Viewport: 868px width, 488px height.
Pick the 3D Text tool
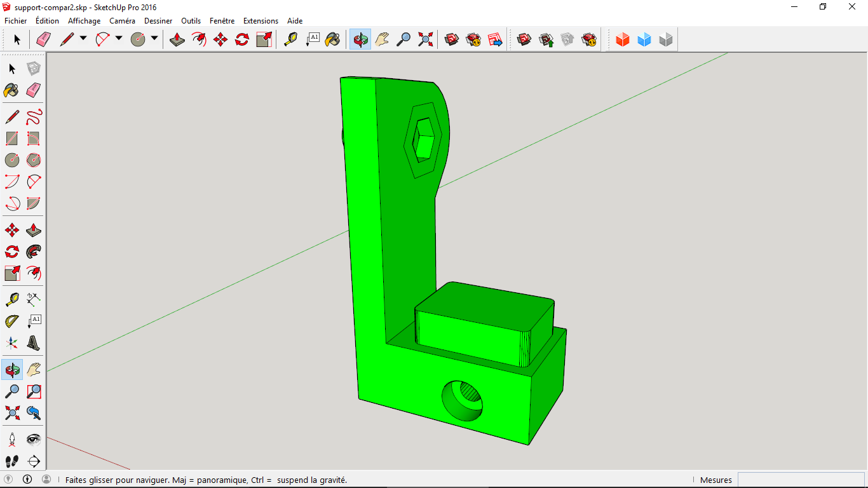tap(34, 343)
